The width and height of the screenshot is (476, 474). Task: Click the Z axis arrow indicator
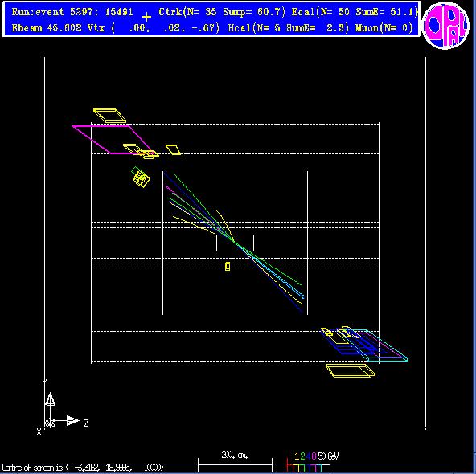[x=73, y=421]
